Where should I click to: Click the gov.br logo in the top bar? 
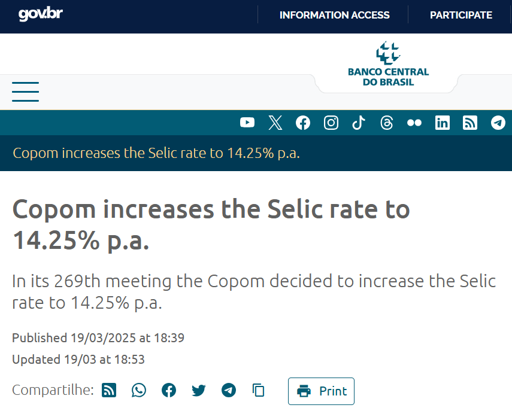tap(39, 13)
